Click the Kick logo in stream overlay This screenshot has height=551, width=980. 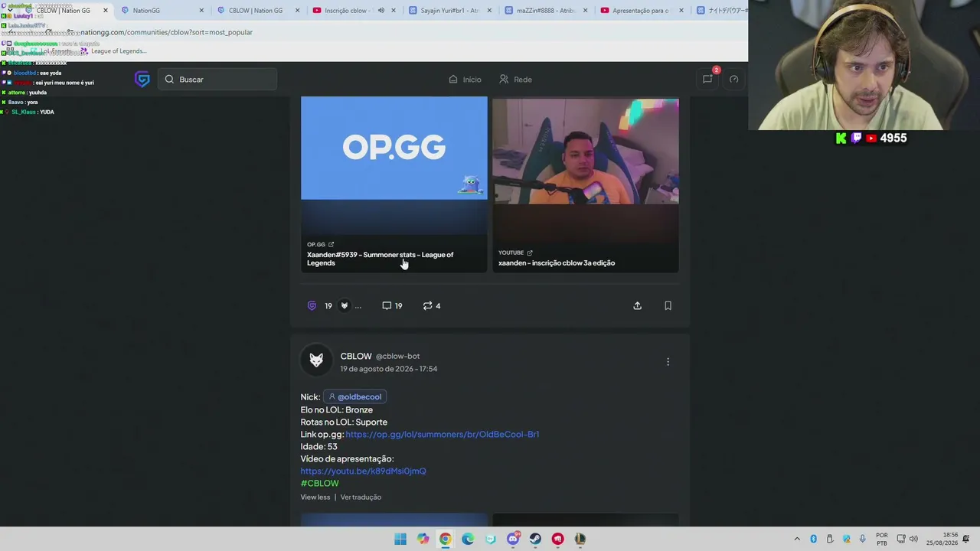click(841, 139)
